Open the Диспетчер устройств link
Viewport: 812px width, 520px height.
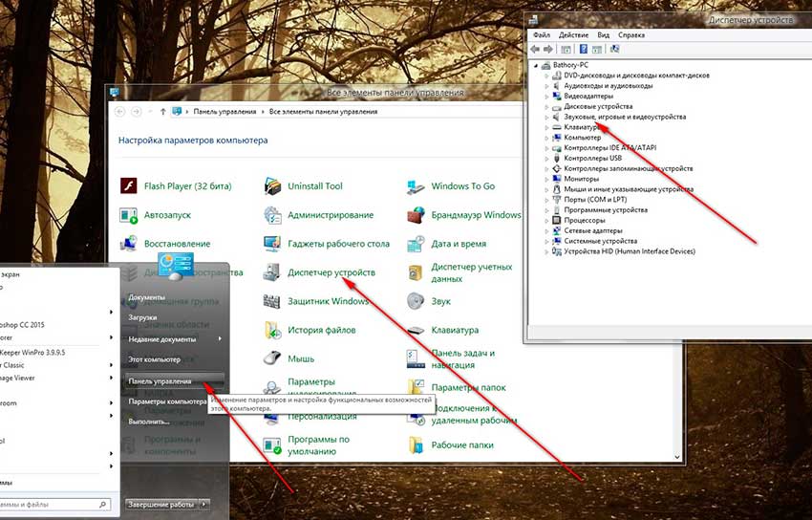coord(331,271)
